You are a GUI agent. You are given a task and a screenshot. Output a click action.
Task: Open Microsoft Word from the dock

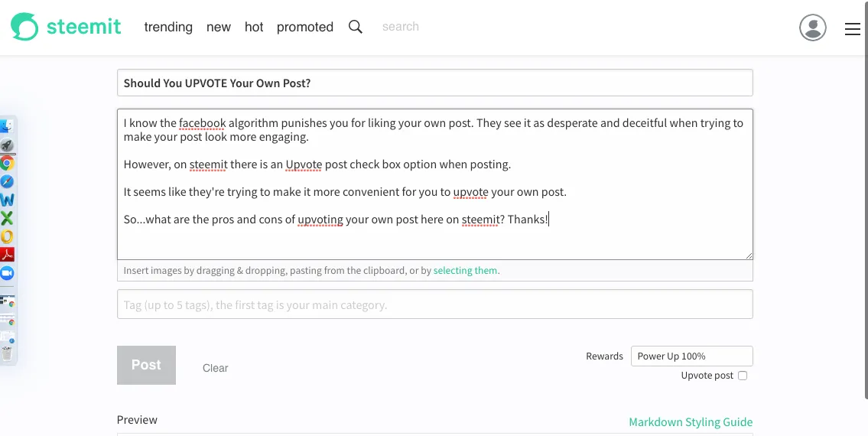pyautogui.click(x=7, y=200)
